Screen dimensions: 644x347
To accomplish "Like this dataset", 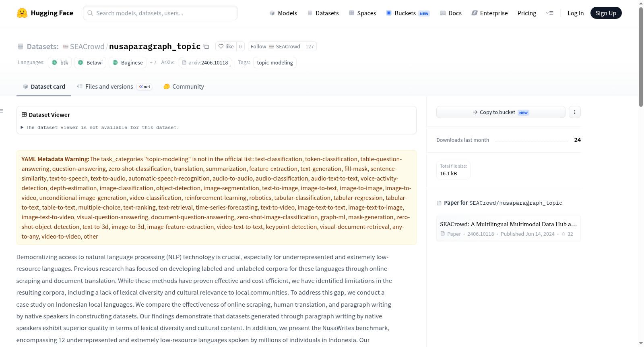I will (x=226, y=46).
